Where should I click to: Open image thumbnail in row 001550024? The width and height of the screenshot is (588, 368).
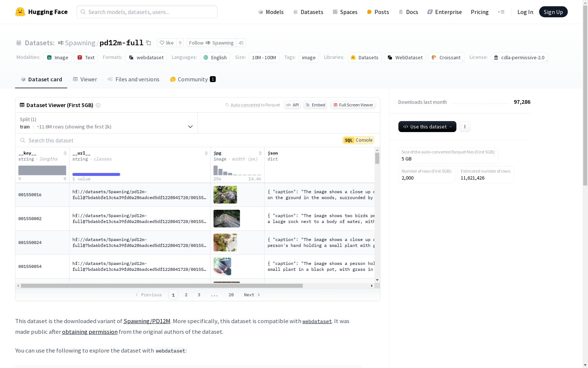pos(225,243)
